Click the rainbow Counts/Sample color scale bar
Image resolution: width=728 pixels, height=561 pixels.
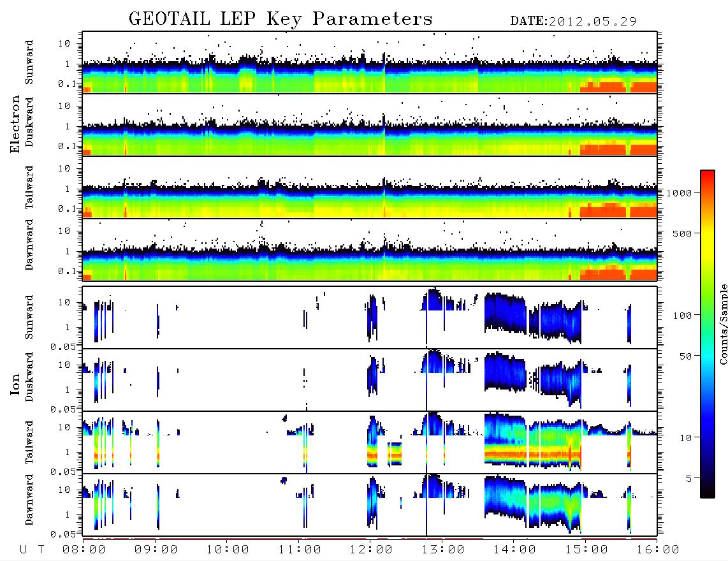(708, 334)
